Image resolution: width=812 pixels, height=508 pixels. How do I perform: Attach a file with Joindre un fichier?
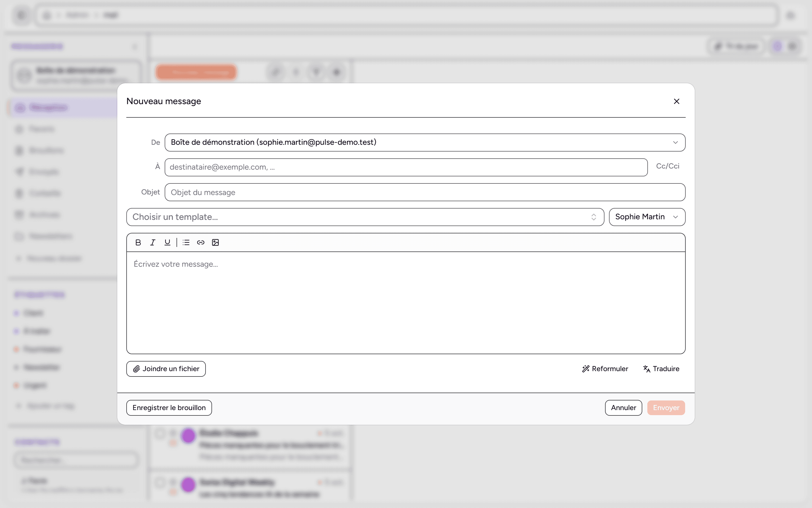(166, 369)
